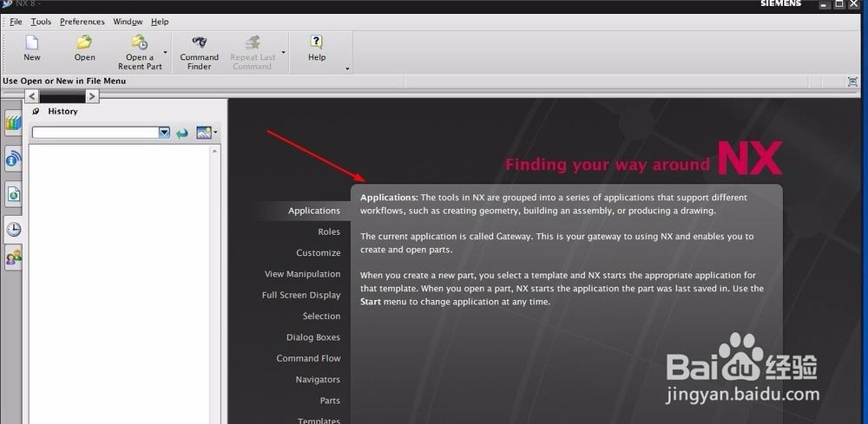
Task: Click the History palette picture icon
Action: point(203,133)
